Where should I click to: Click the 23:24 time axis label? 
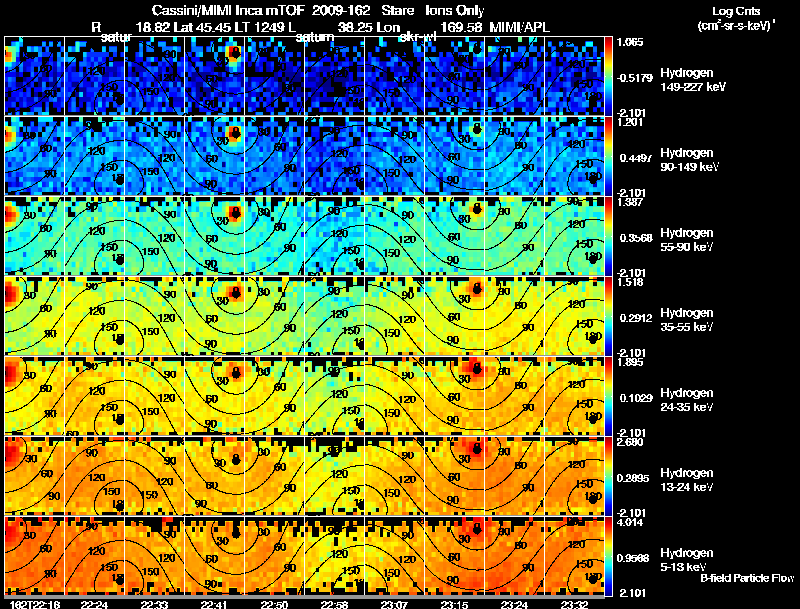point(514,605)
